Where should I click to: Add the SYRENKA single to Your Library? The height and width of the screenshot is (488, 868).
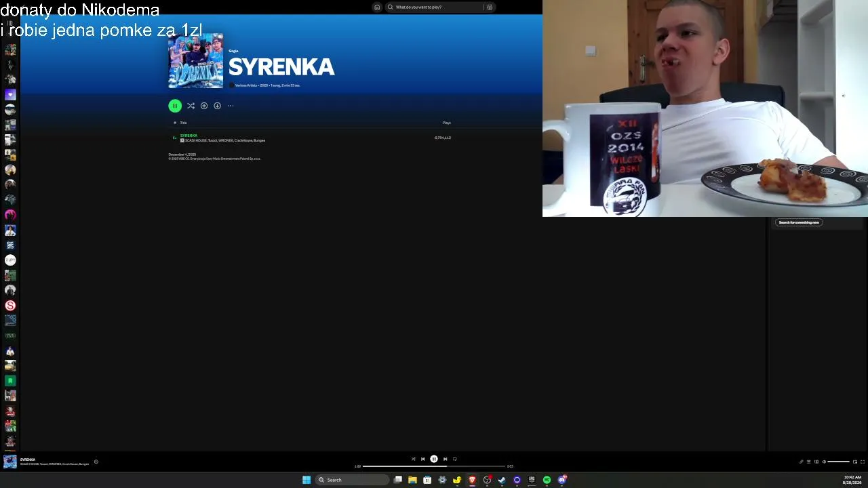(204, 106)
